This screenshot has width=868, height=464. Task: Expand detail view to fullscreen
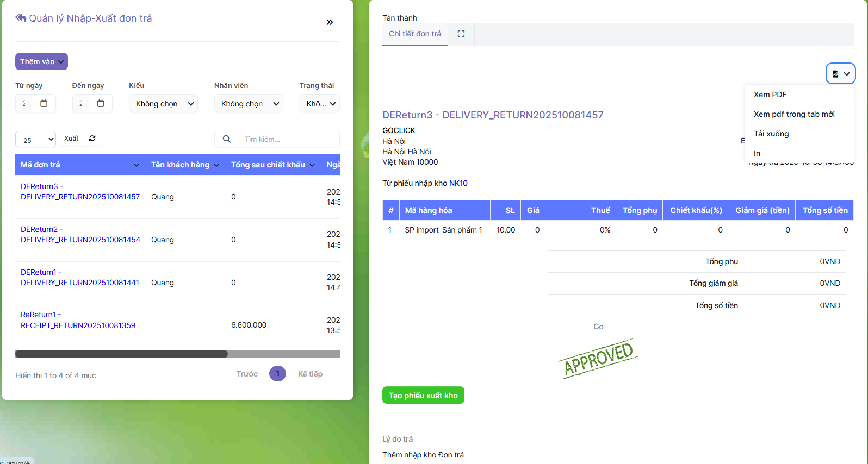pos(461,34)
